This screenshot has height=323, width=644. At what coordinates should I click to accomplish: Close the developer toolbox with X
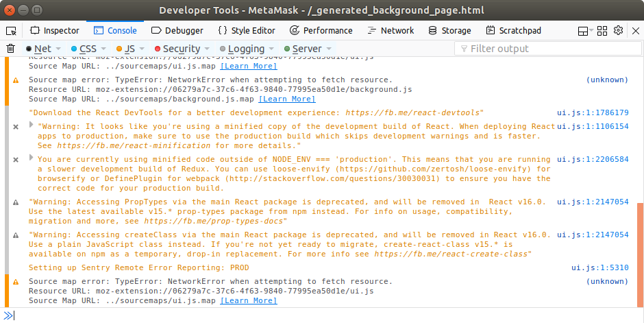[636, 31]
